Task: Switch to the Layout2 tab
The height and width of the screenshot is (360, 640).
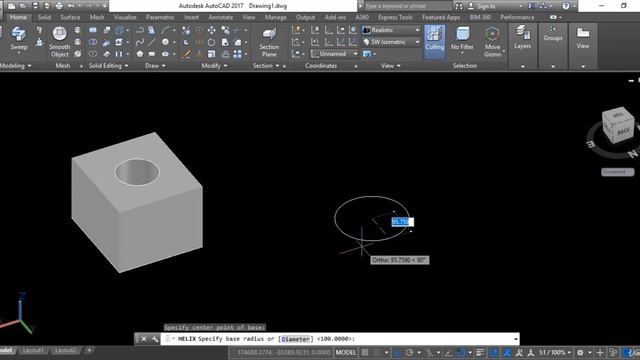Action: (x=65, y=350)
